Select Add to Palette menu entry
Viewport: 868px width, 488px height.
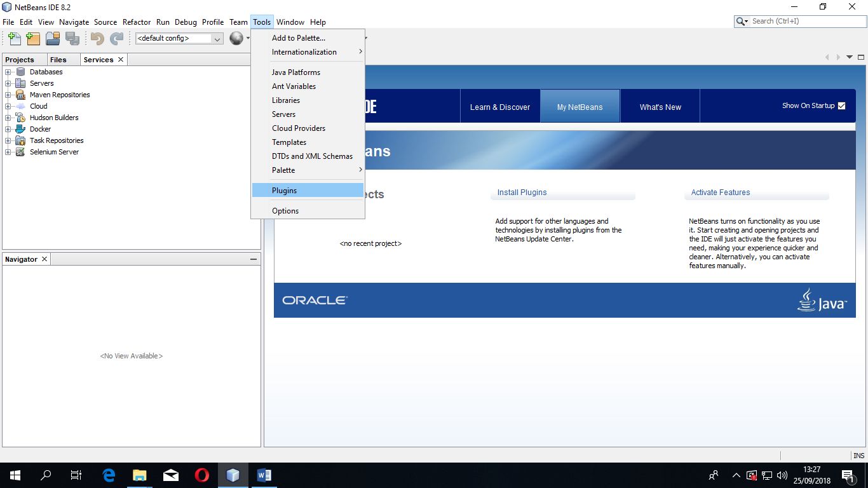[x=308, y=38]
